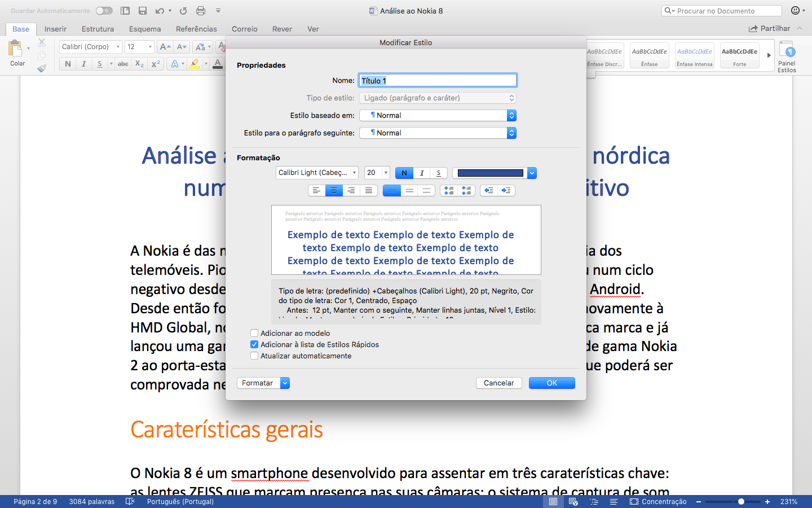Apply subscript X2 formatting

click(139, 64)
